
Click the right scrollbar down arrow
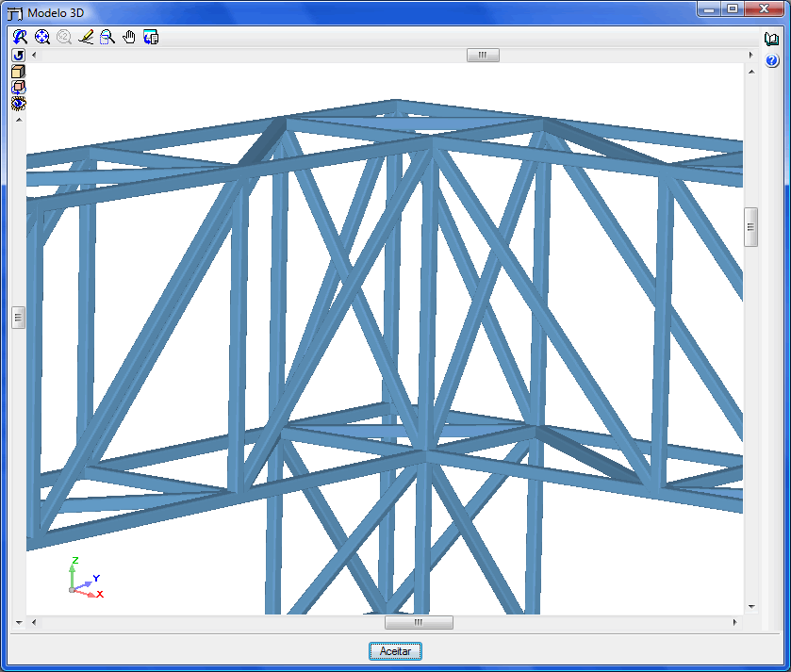point(751,606)
